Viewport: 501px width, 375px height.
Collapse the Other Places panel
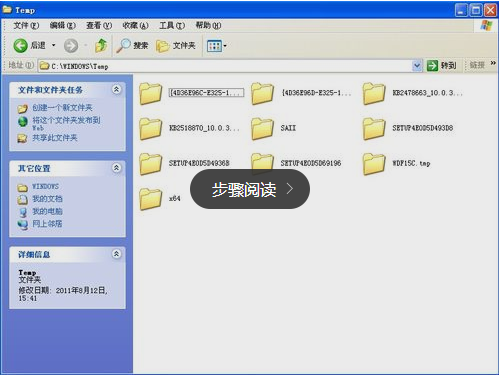(x=116, y=168)
